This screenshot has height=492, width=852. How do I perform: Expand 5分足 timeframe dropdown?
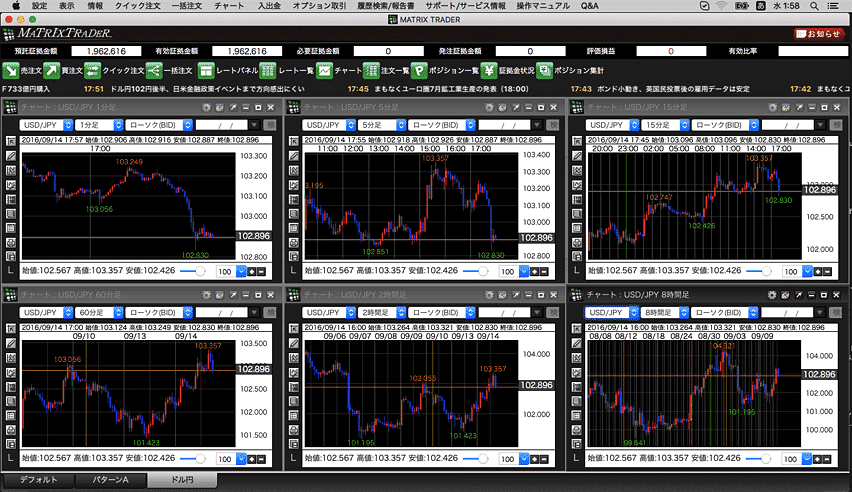click(x=401, y=125)
